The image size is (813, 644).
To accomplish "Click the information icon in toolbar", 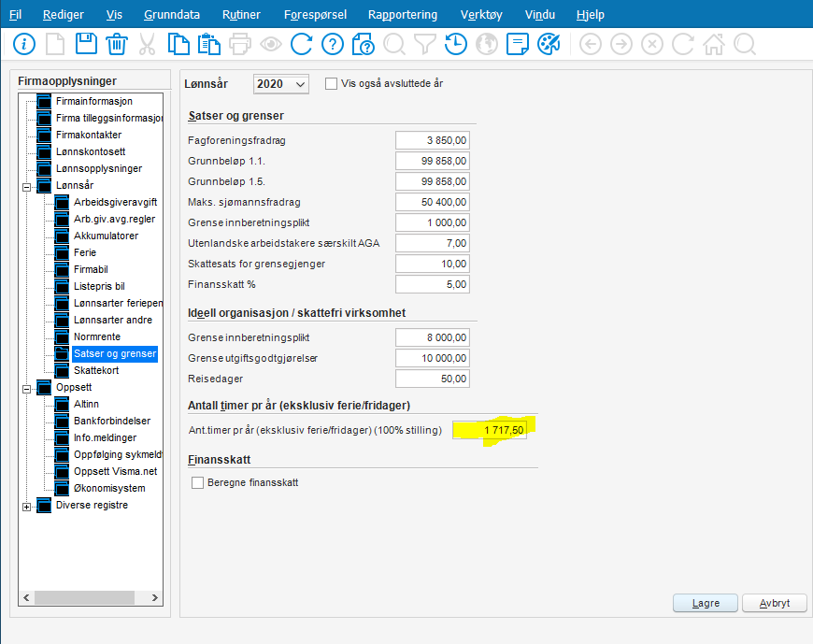I will coord(24,44).
